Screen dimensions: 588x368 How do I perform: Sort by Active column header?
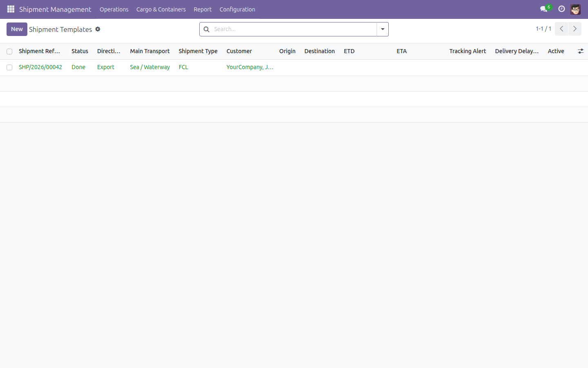click(x=556, y=51)
